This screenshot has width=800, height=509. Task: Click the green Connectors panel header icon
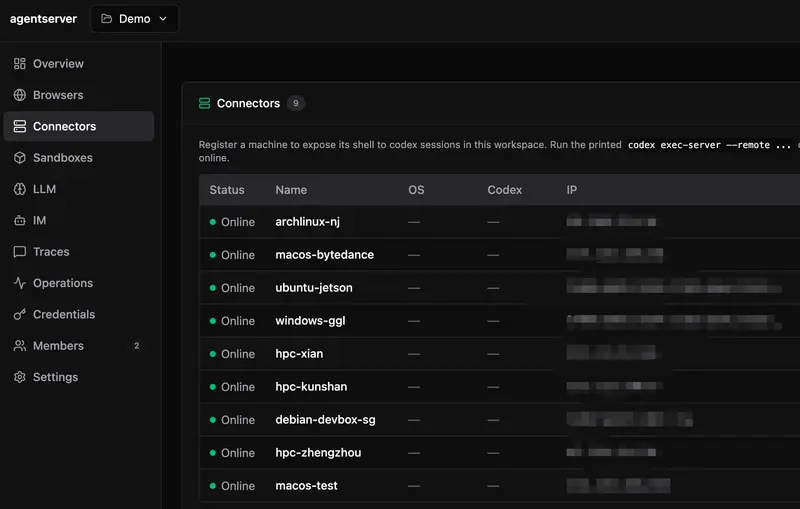tap(204, 104)
